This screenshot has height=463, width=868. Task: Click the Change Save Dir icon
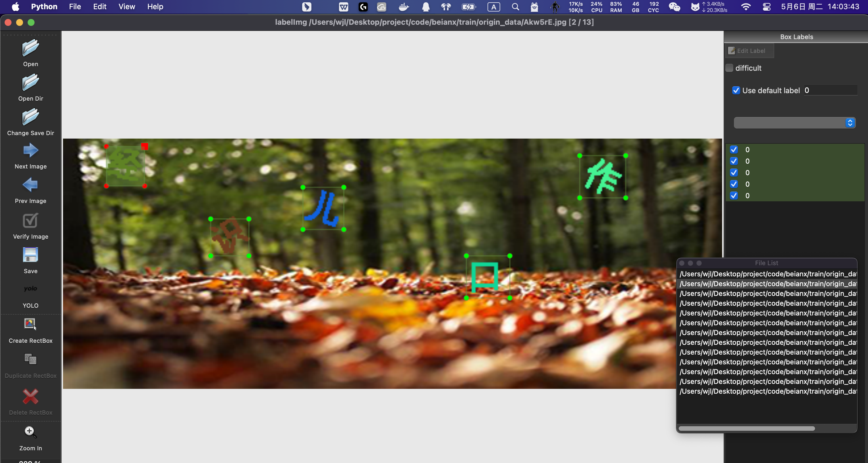30,117
